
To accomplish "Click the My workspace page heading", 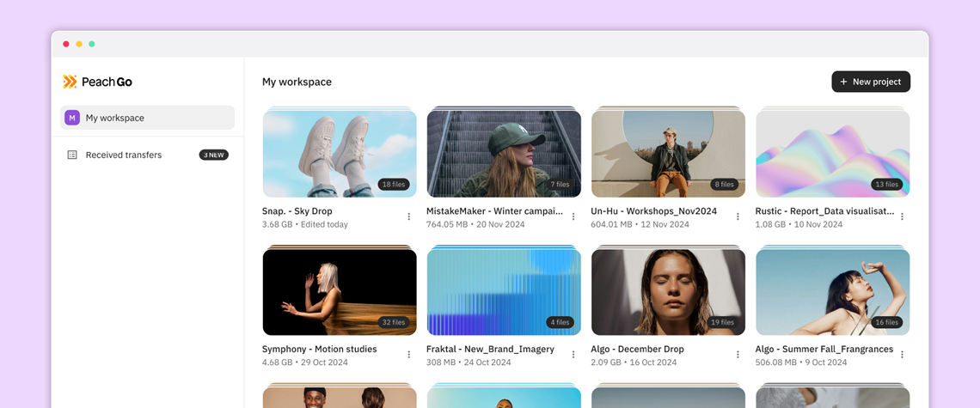I will (x=297, y=82).
